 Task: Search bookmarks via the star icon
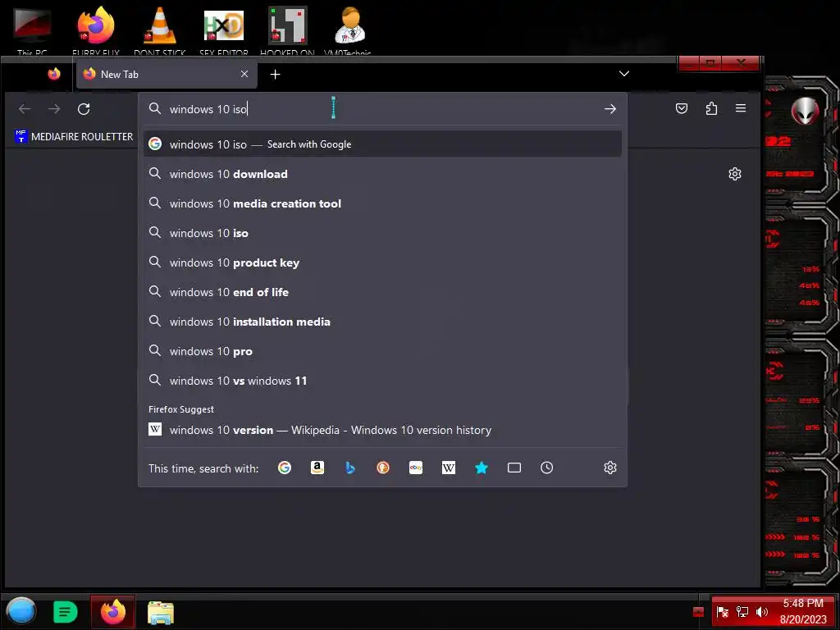coord(481,468)
